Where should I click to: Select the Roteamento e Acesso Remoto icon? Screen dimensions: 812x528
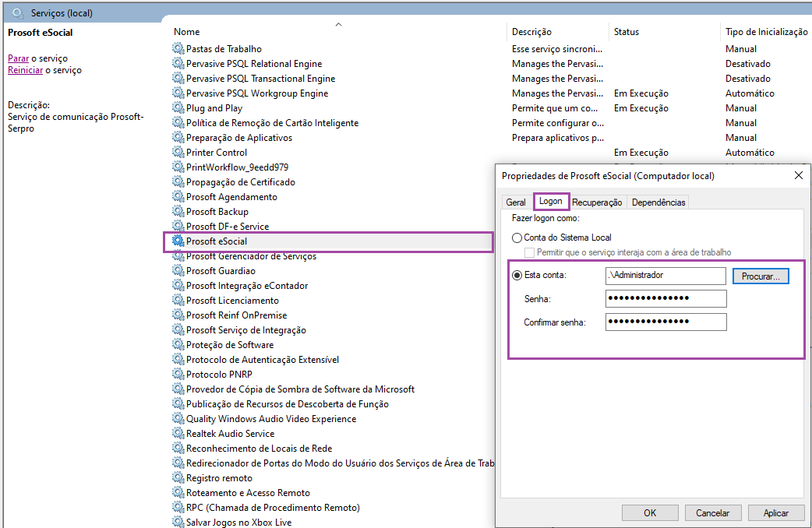click(178, 492)
